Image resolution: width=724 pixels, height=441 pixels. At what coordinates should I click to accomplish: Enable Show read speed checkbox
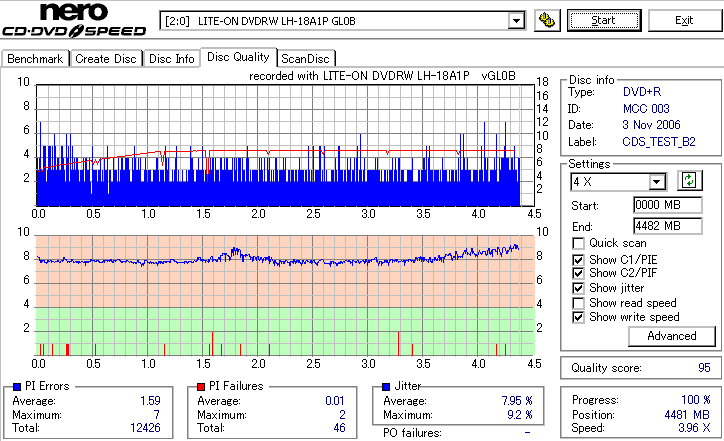[578, 303]
